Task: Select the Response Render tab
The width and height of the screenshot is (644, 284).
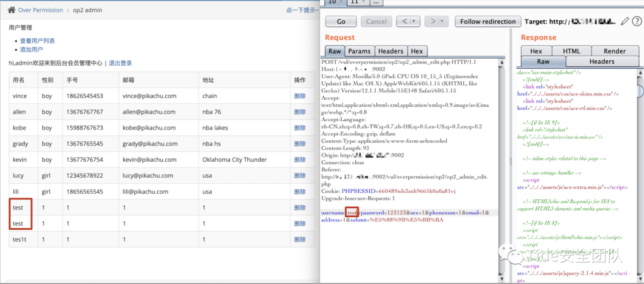Action: [x=614, y=51]
